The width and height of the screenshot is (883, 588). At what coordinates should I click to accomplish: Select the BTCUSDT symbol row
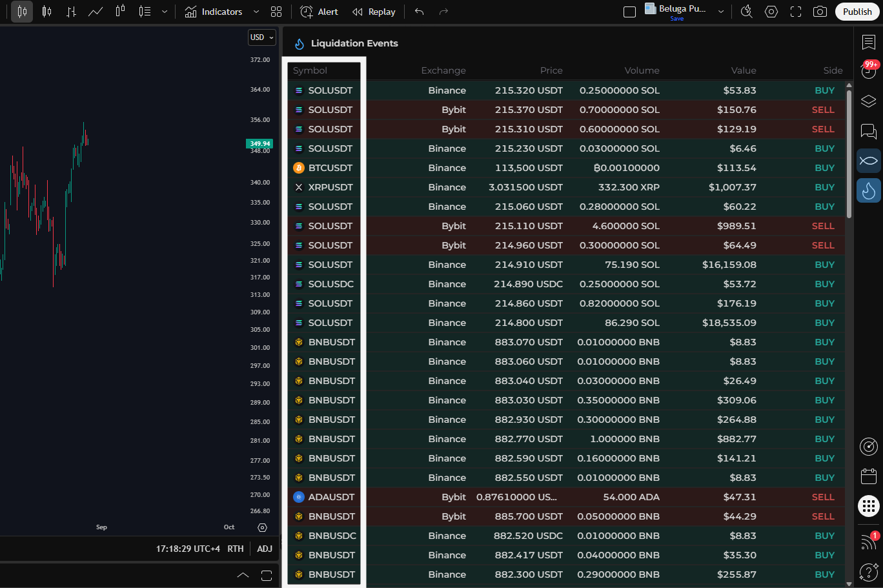[567, 168]
